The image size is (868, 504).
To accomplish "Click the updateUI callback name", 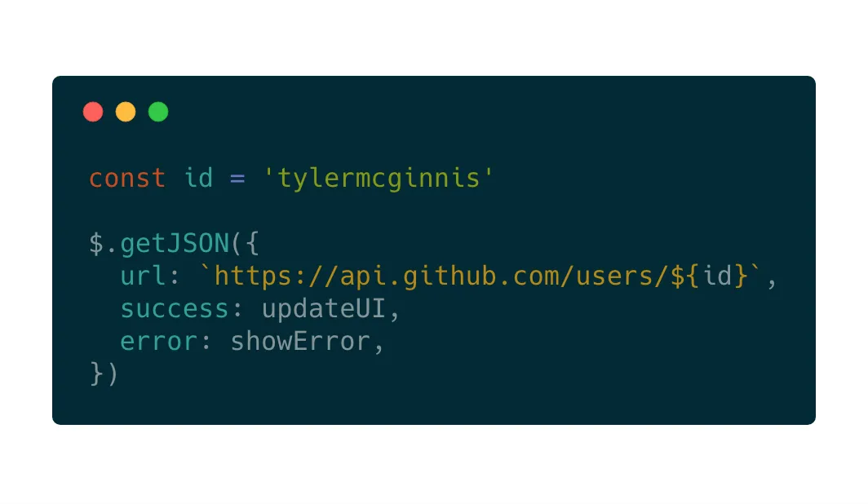I will tap(323, 308).
